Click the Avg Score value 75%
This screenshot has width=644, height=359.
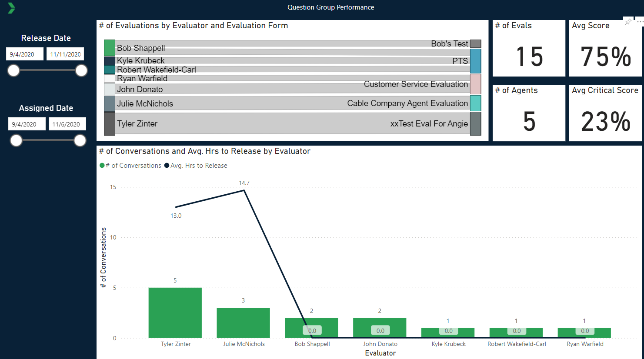pyautogui.click(x=606, y=57)
